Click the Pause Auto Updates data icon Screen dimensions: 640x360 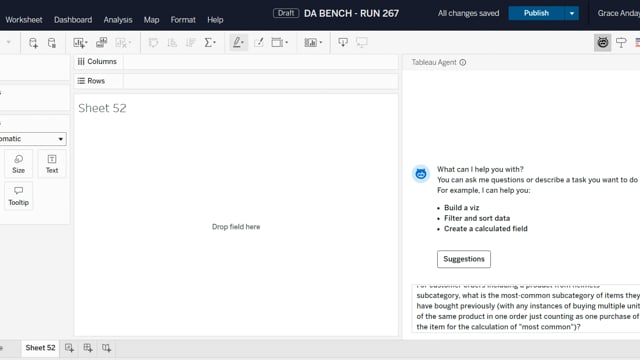[x=51, y=43]
